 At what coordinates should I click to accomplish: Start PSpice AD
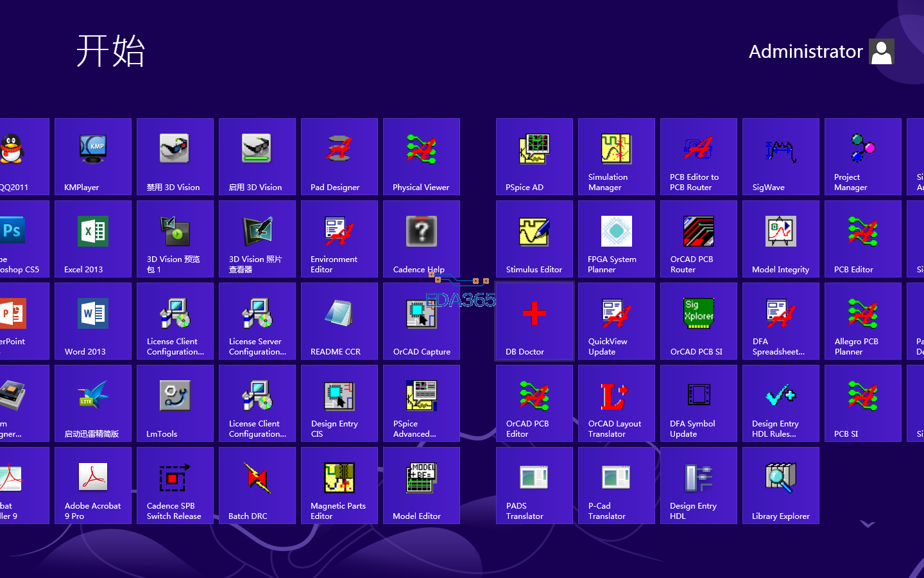click(x=535, y=157)
